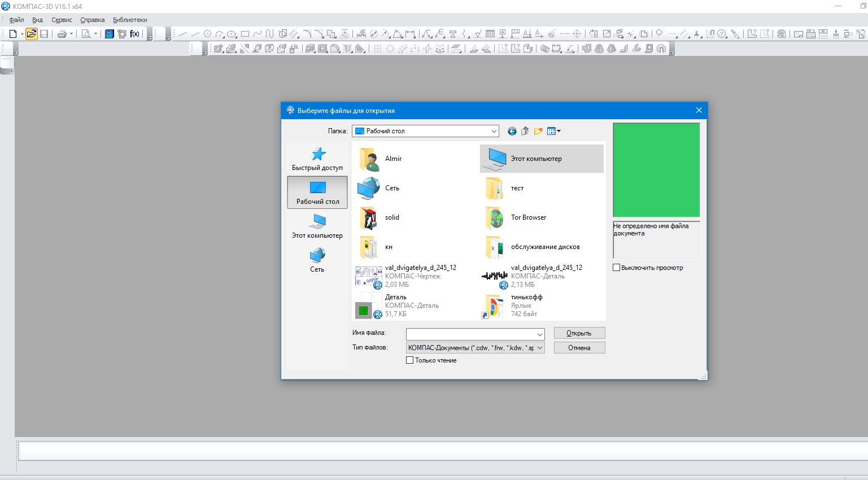Open the Библиотеки menu
The height and width of the screenshot is (480, 868).
click(130, 20)
